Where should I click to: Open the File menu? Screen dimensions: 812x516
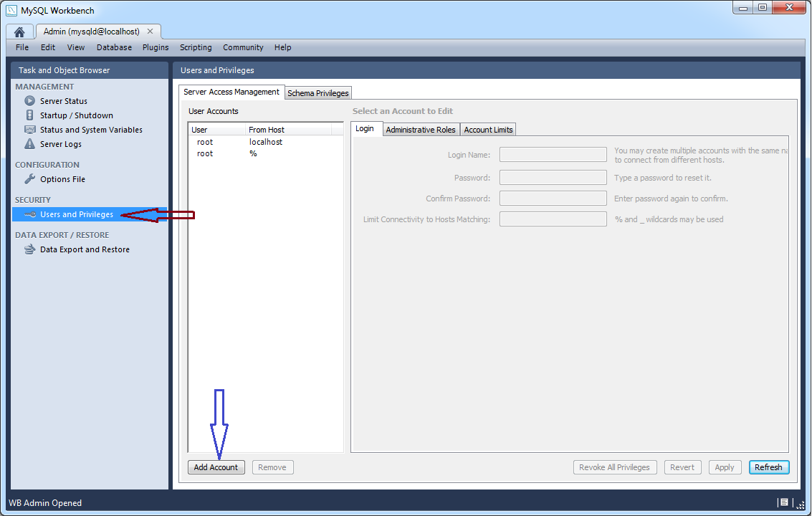[x=22, y=47]
